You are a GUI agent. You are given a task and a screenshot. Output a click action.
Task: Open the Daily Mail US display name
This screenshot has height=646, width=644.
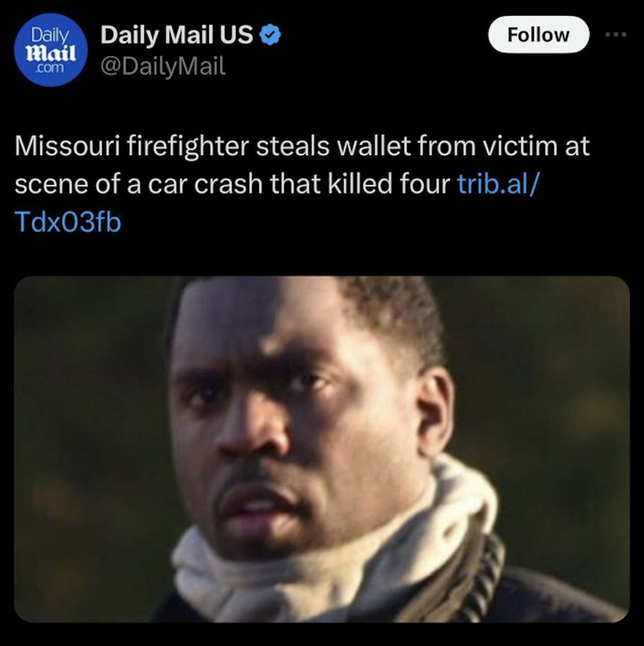point(177,35)
